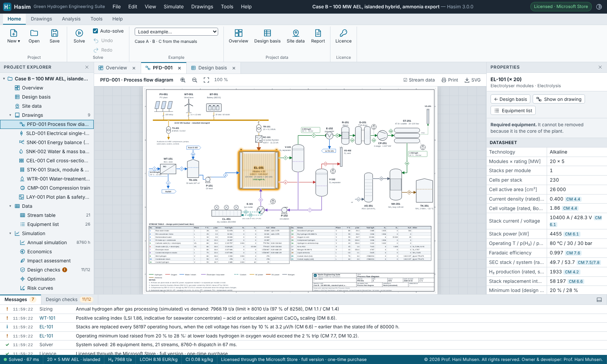Collapse the Data tree group
The height and width of the screenshot is (364, 607).
pos(10,206)
